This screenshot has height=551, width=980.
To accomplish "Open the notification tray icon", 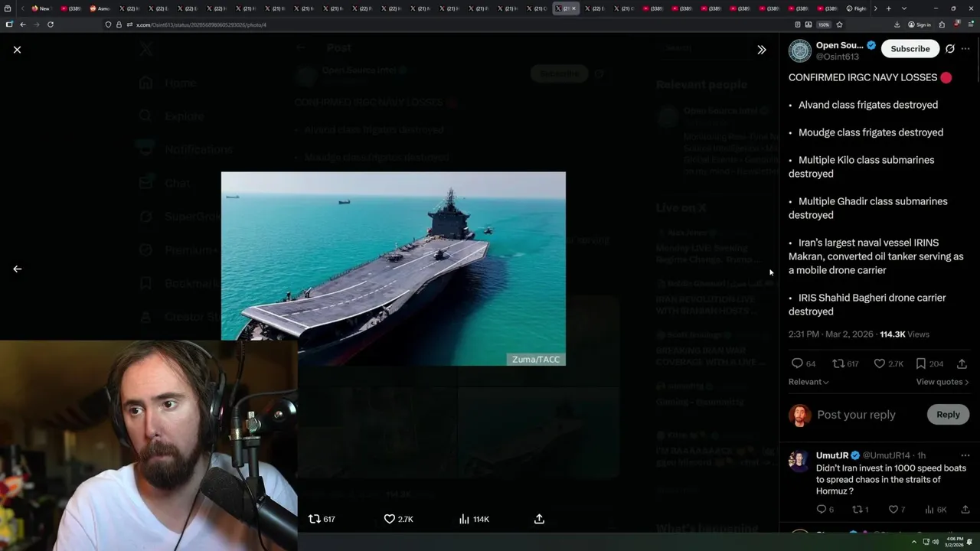I will [970, 542].
